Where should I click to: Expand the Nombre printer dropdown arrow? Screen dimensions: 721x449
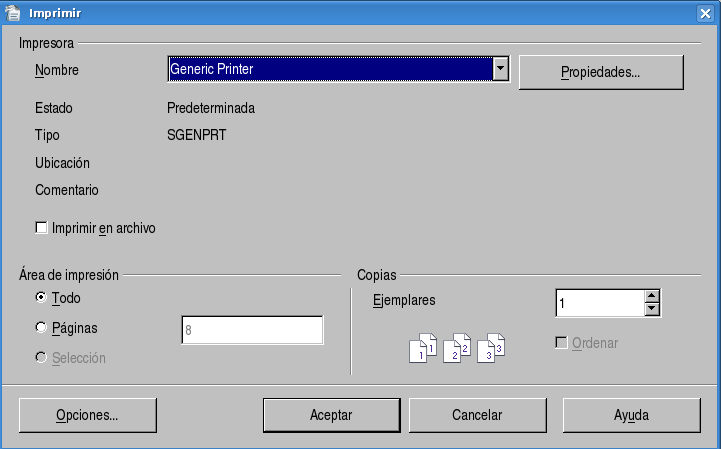502,69
